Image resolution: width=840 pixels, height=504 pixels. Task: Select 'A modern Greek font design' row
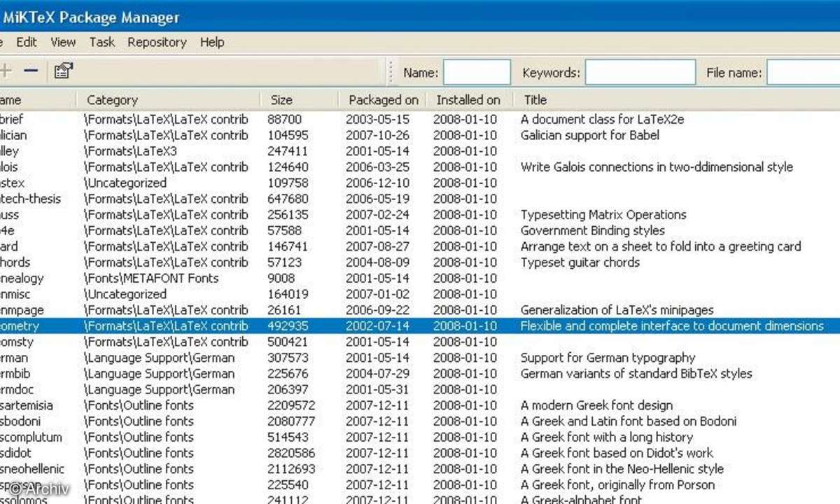coord(420,405)
